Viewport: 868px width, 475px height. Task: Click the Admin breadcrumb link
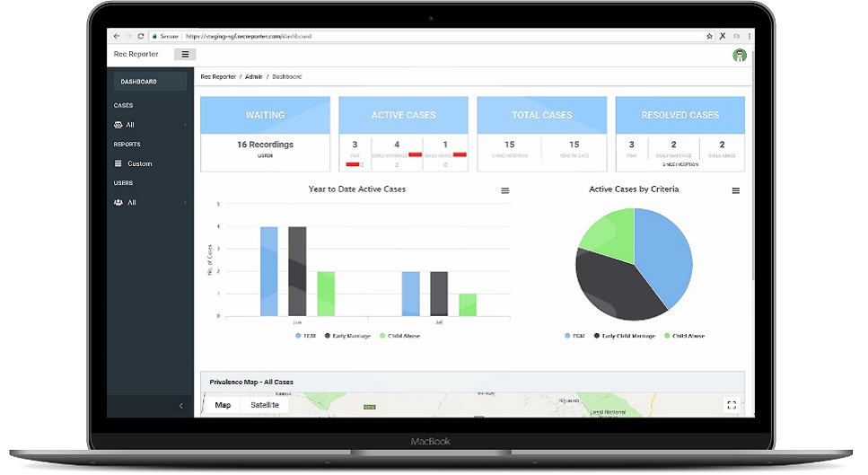[253, 76]
